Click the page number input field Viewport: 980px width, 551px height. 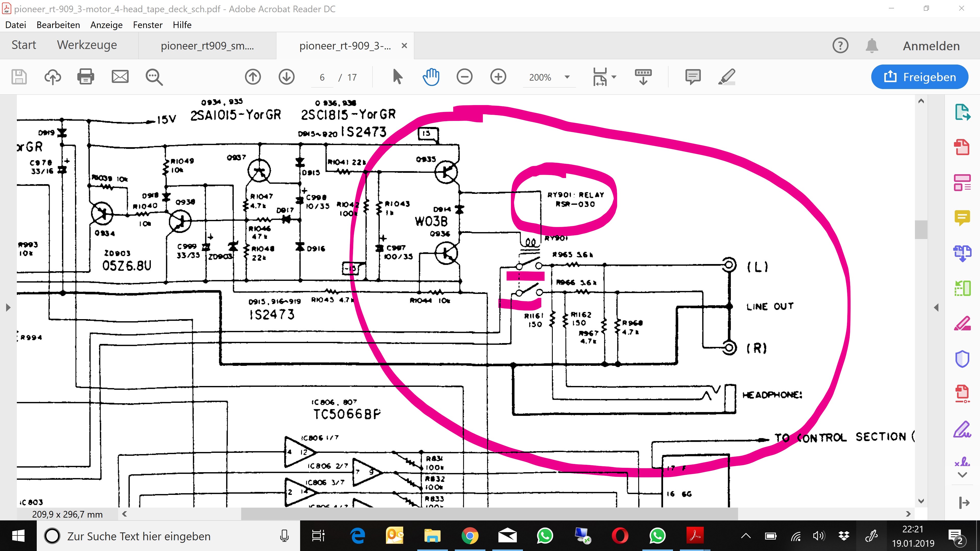[x=322, y=78]
